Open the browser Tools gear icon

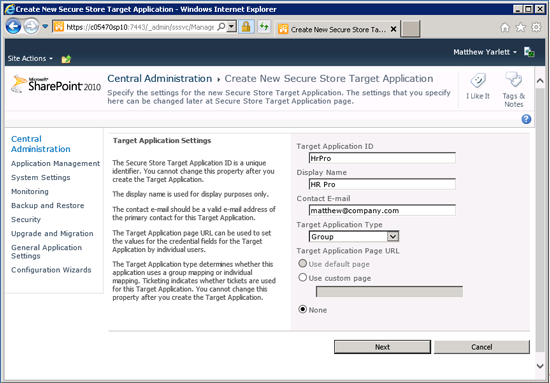pyautogui.click(x=536, y=27)
